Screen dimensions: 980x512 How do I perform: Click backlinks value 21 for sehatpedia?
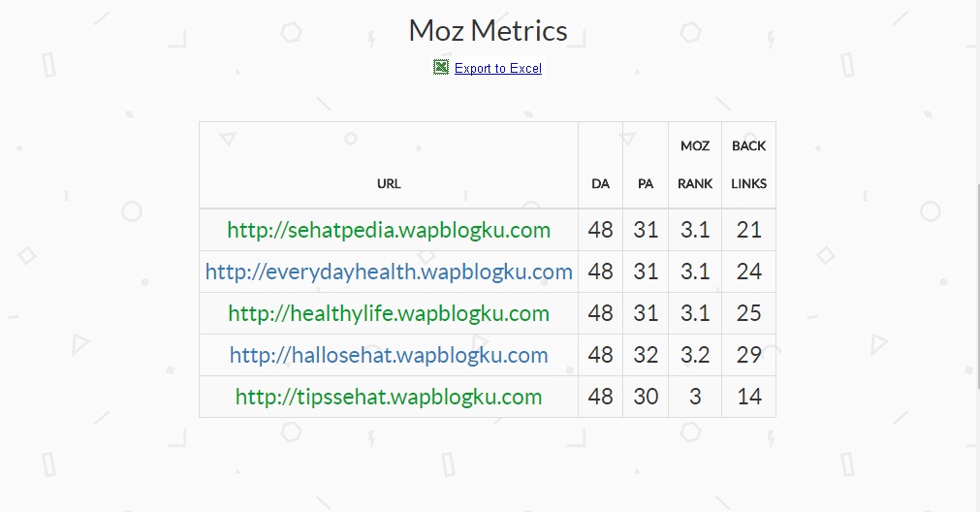point(748,230)
